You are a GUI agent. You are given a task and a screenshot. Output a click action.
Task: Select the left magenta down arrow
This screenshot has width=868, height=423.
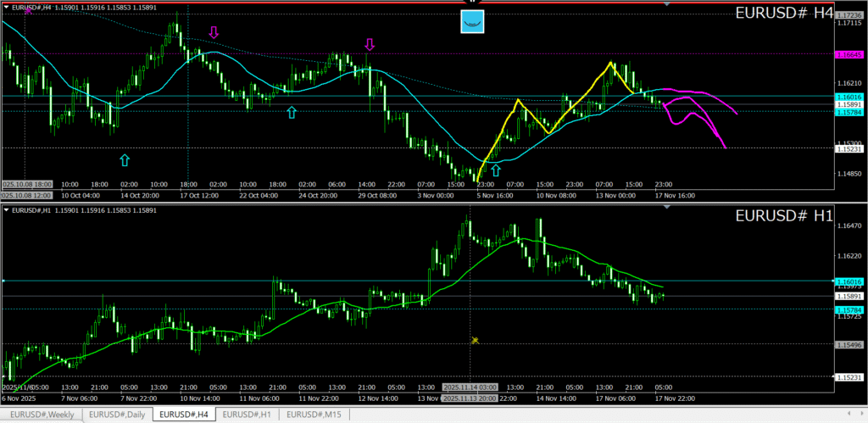(x=214, y=33)
